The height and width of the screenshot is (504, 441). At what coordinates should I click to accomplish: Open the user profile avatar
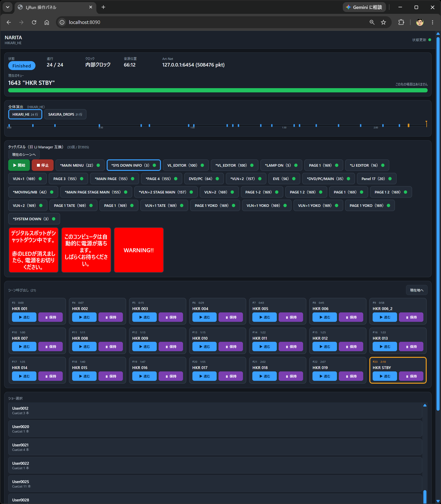[420, 22]
